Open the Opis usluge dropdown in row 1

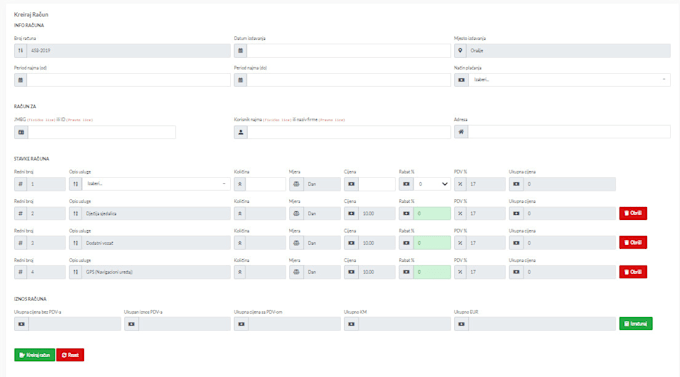point(156,184)
